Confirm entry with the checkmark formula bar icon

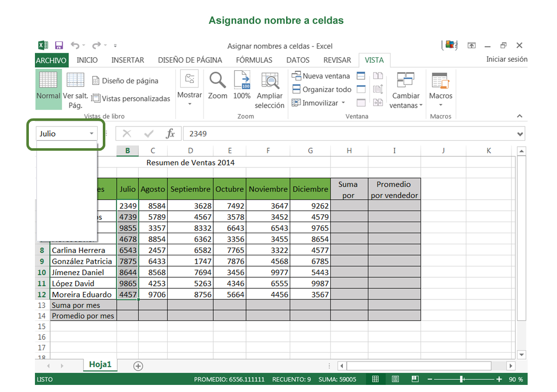[149, 134]
